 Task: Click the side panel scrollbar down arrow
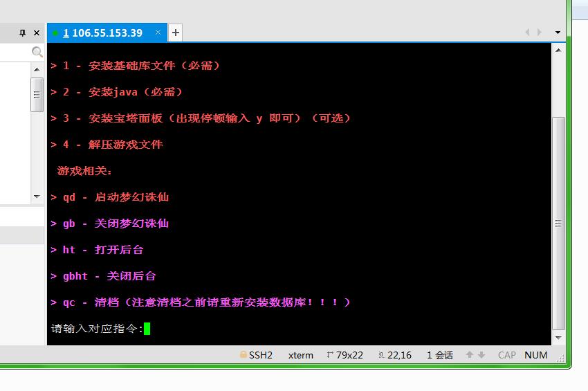point(37,197)
